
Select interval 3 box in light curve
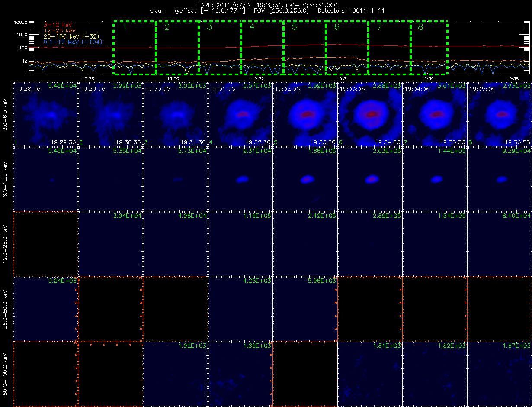tap(220, 48)
